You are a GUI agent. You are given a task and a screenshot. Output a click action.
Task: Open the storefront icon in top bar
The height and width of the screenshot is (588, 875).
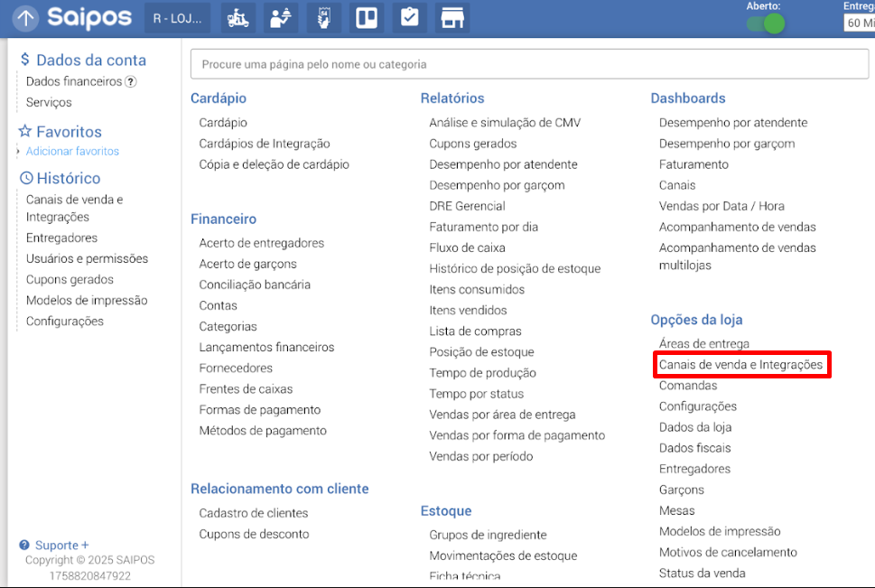pos(452,18)
